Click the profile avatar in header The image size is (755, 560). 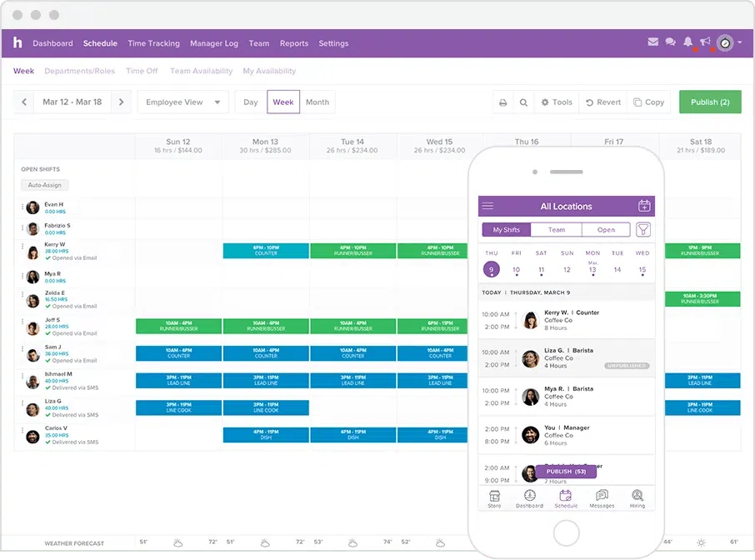pos(725,43)
